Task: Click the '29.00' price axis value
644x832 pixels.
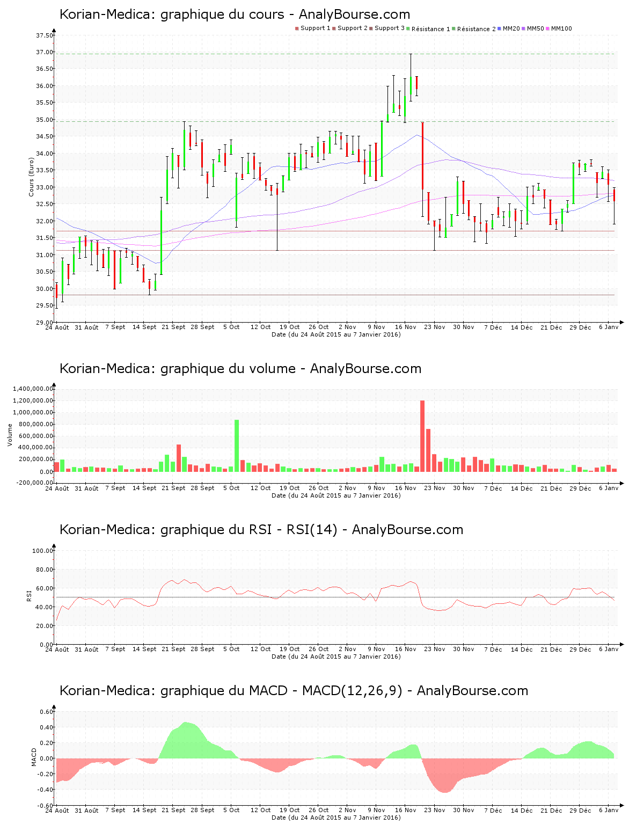Action: pyautogui.click(x=45, y=323)
